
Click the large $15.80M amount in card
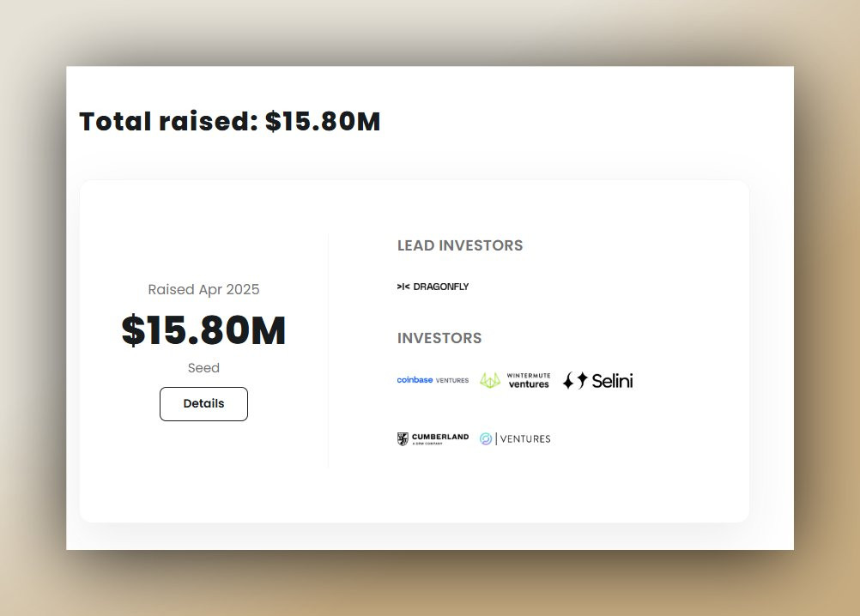(203, 330)
